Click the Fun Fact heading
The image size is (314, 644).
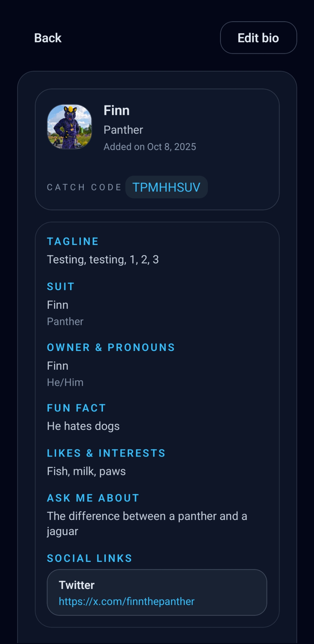coord(76,408)
